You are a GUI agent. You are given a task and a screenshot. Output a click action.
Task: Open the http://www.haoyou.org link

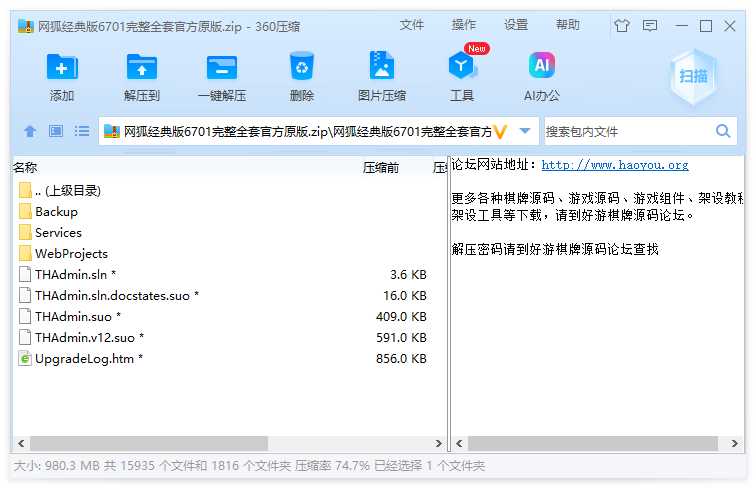pos(615,165)
